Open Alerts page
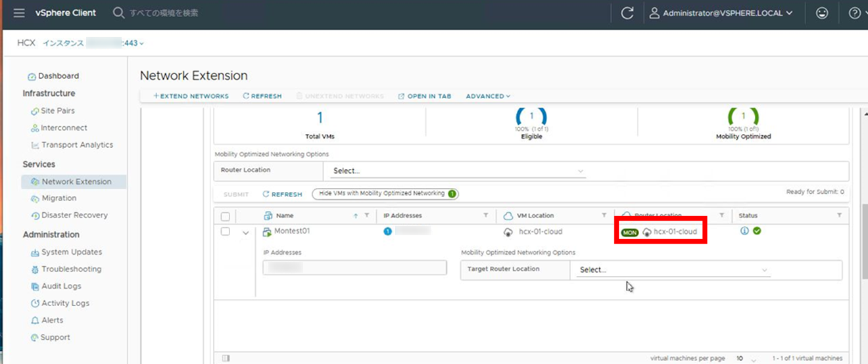Viewport: 868px width, 364px height. coord(47,321)
